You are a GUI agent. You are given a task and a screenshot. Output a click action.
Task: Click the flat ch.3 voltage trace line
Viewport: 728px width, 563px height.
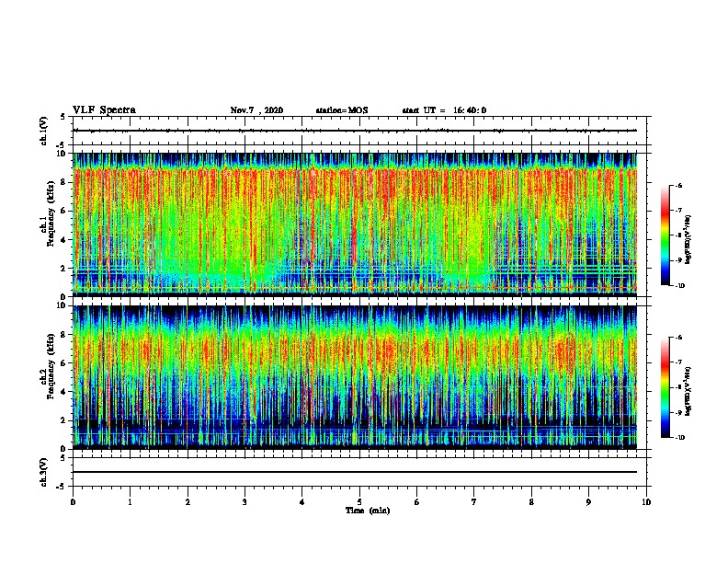[355, 472]
